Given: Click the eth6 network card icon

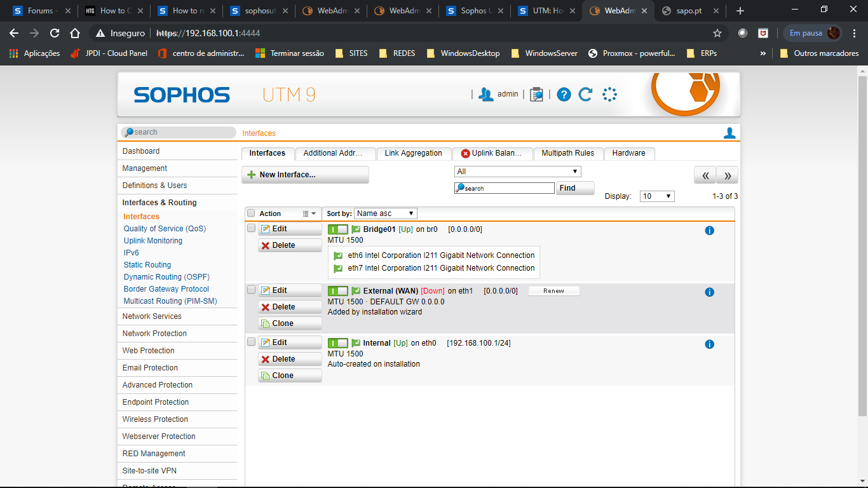Looking at the screenshot, I should pyautogui.click(x=338, y=255).
